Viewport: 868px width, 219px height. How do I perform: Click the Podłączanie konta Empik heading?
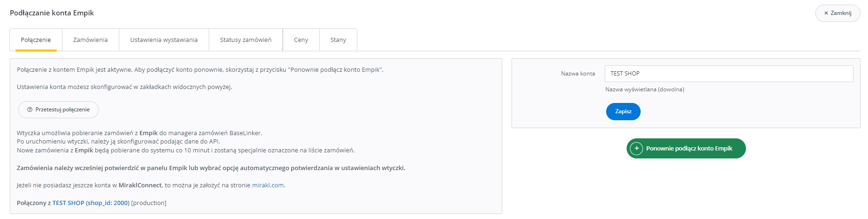pyautogui.click(x=52, y=13)
